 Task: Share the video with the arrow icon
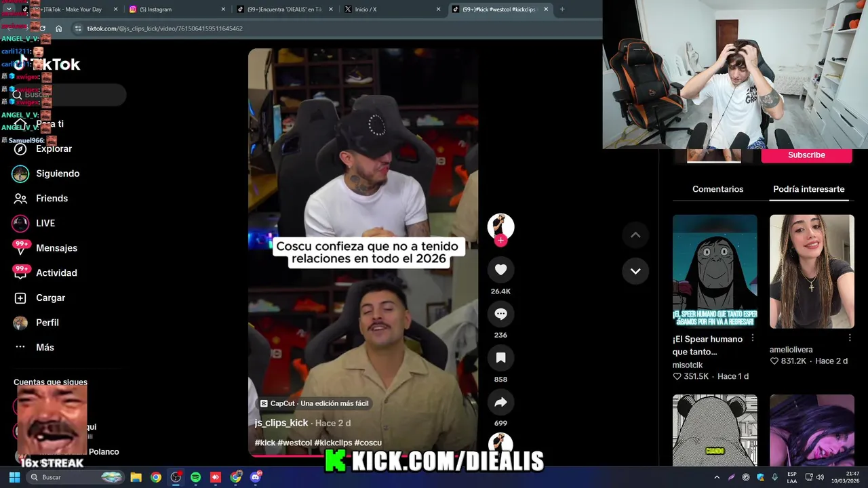[x=500, y=403]
